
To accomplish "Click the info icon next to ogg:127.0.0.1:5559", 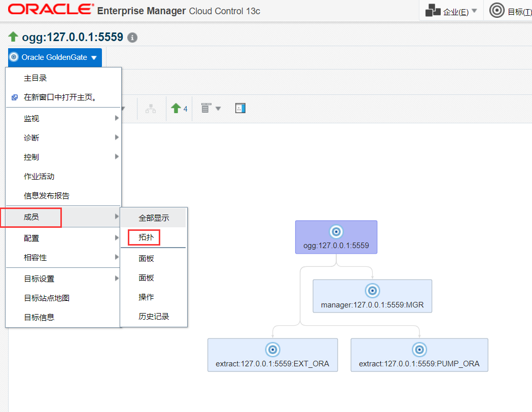I will [132, 38].
